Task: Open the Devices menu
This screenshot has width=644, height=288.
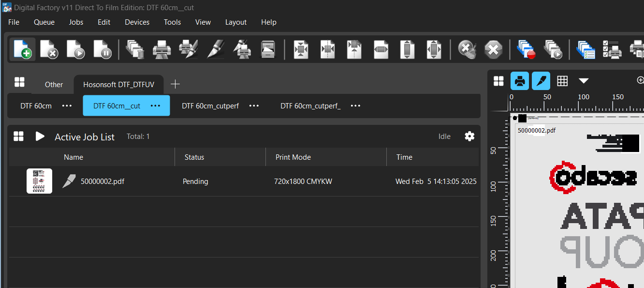Action: click(137, 22)
